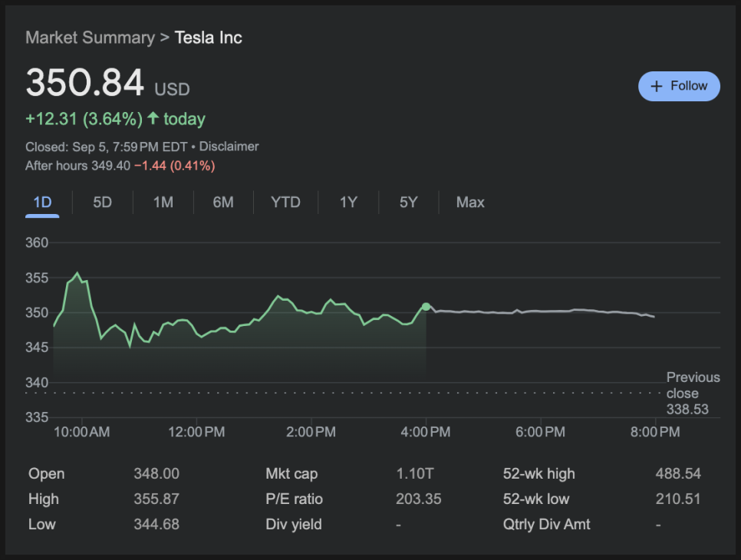Screen dimensions: 741x560
Task: Click the Open value 348.00
Action: 156,473
